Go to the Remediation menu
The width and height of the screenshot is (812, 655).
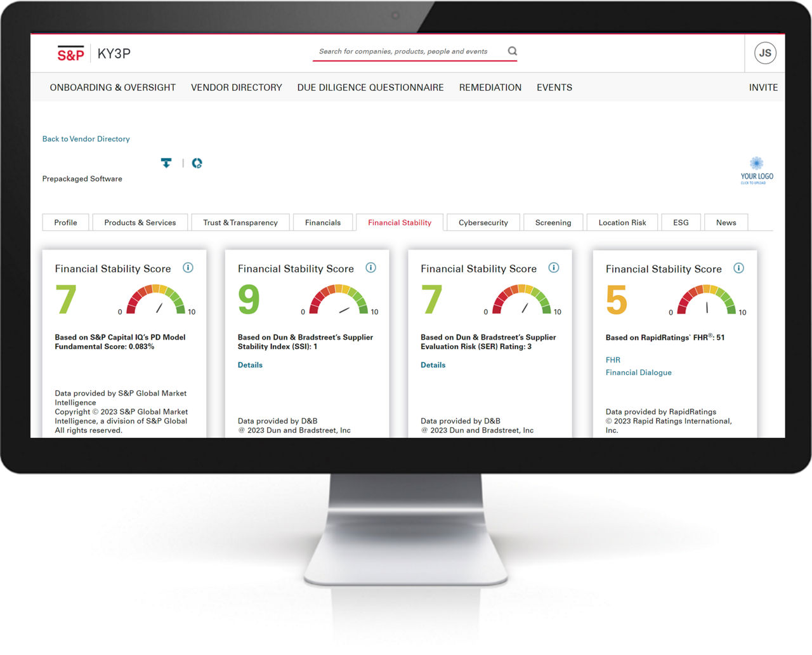tap(490, 88)
